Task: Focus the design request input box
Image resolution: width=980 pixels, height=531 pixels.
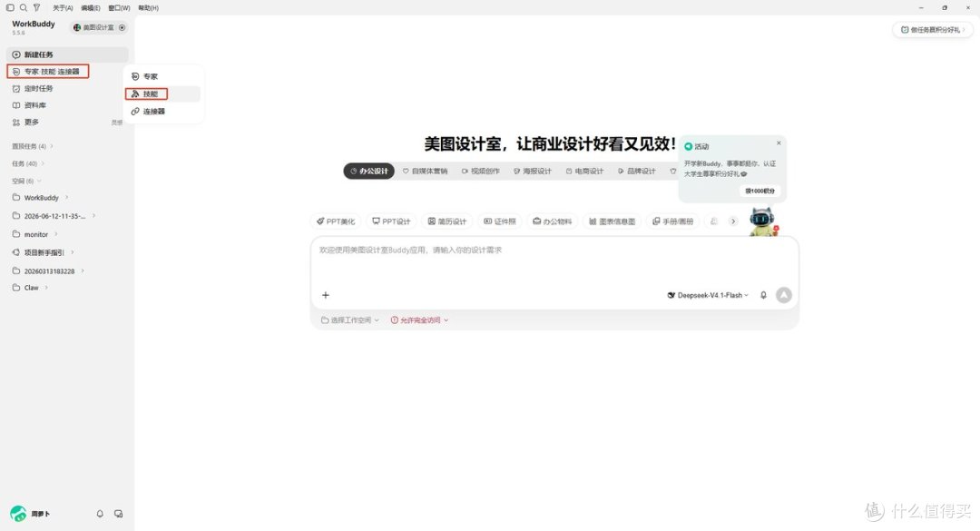Action: (554, 262)
